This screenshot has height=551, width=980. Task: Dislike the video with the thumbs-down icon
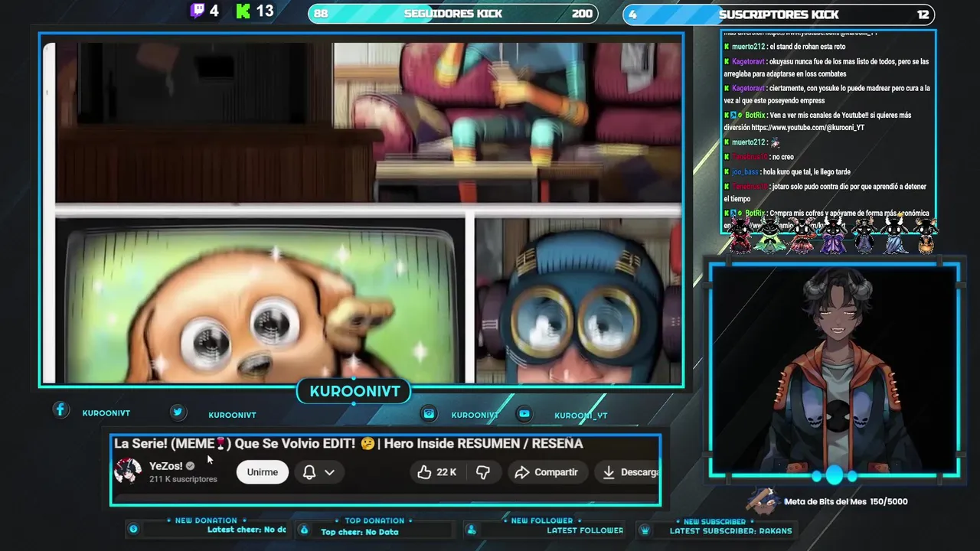click(483, 472)
